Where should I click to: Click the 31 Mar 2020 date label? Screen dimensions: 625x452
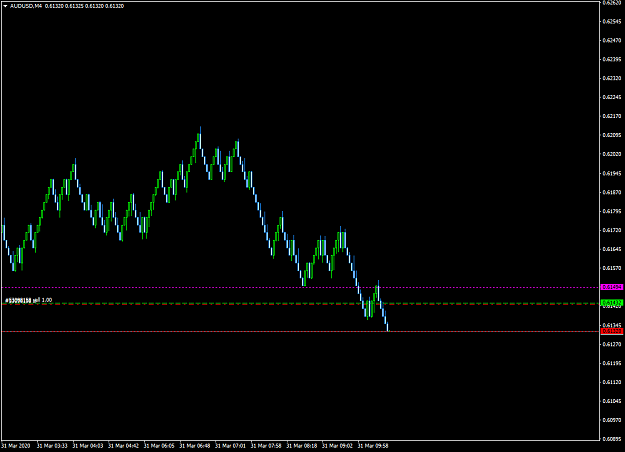[x=16, y=446]
